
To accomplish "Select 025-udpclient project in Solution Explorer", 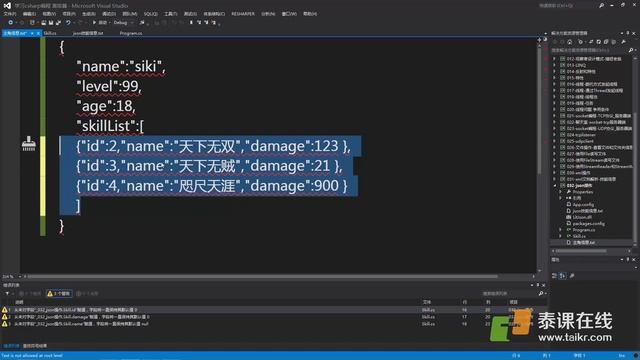I will [x=580, y=141].
